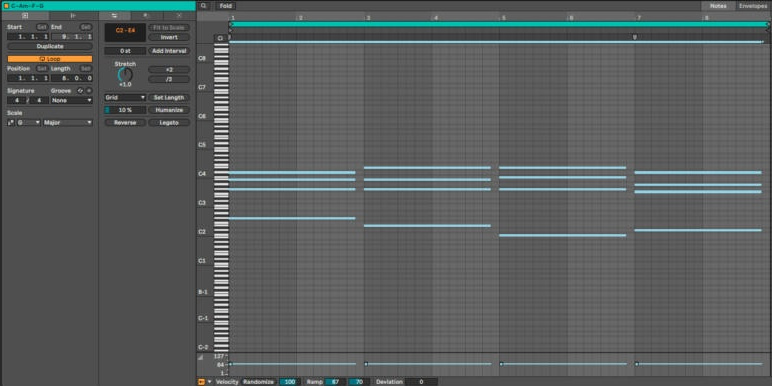Click the Start position value field

pyautogui.click(x=28, y=37)
